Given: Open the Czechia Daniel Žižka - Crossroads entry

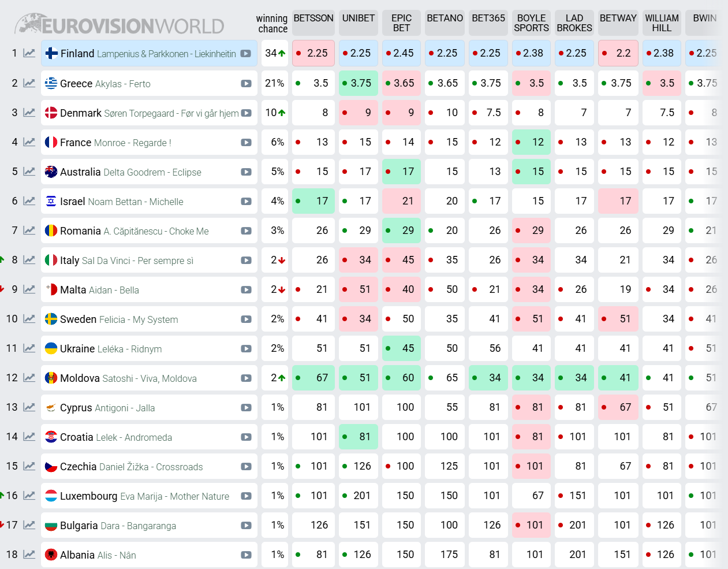Looking at the screenshot, I should pos(149,467).
